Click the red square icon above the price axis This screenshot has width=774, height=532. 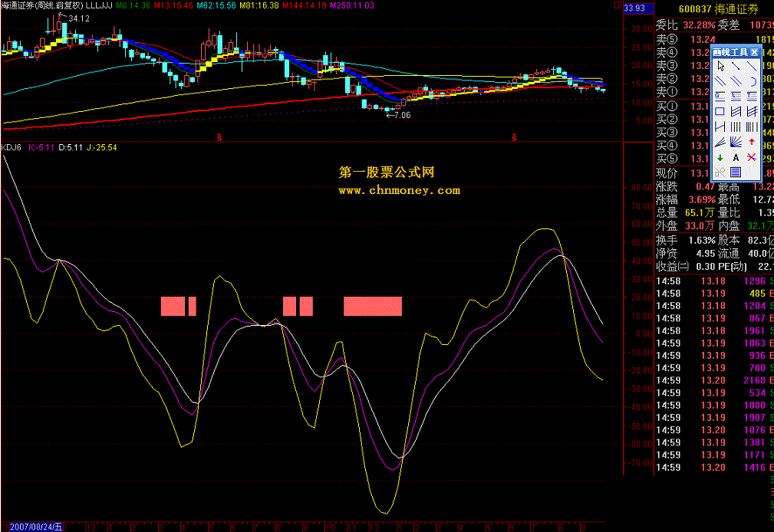pyautogui.click(x=617, y=5)
